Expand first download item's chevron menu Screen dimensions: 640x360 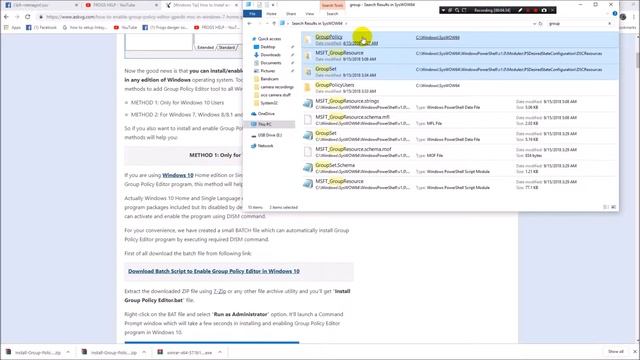[x=68, y=352]
